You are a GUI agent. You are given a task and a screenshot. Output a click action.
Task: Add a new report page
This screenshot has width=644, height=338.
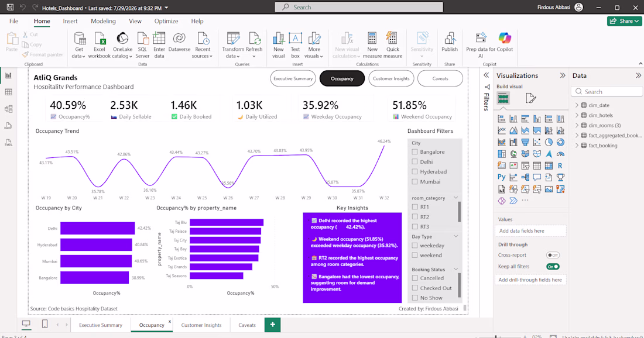[x=272, y=325]
